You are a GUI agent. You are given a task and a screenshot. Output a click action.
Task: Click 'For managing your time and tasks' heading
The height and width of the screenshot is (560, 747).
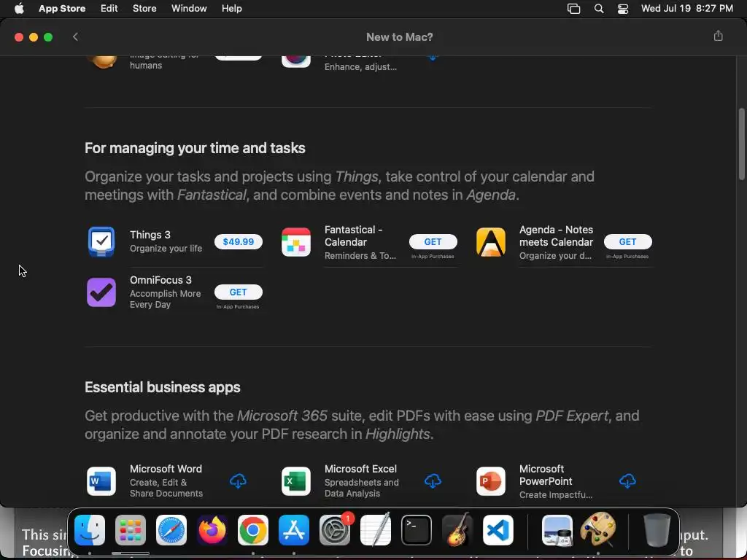[x=195, y=148]
